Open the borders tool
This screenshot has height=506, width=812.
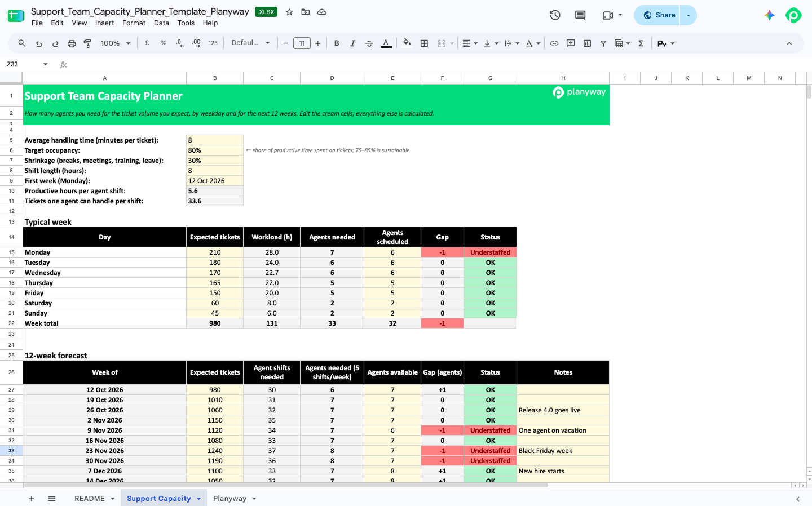point(425,43)
